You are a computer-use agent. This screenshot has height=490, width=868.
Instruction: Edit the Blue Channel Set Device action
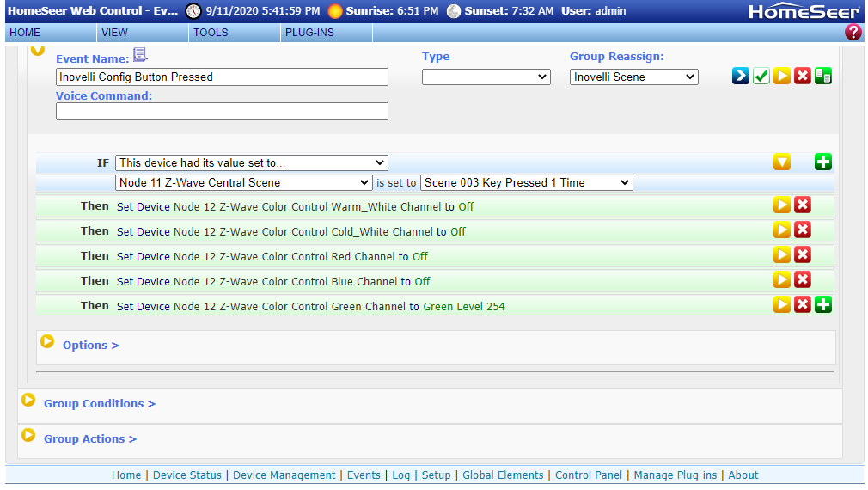tap(273, 281)
